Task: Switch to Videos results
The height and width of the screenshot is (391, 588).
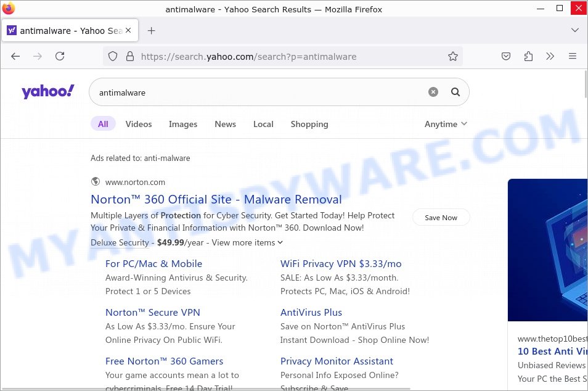Action: [139, 124]
